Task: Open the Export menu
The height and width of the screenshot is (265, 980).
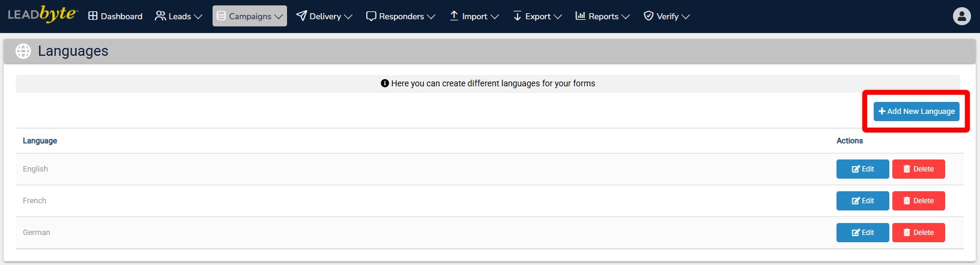Action: [537, 16]
